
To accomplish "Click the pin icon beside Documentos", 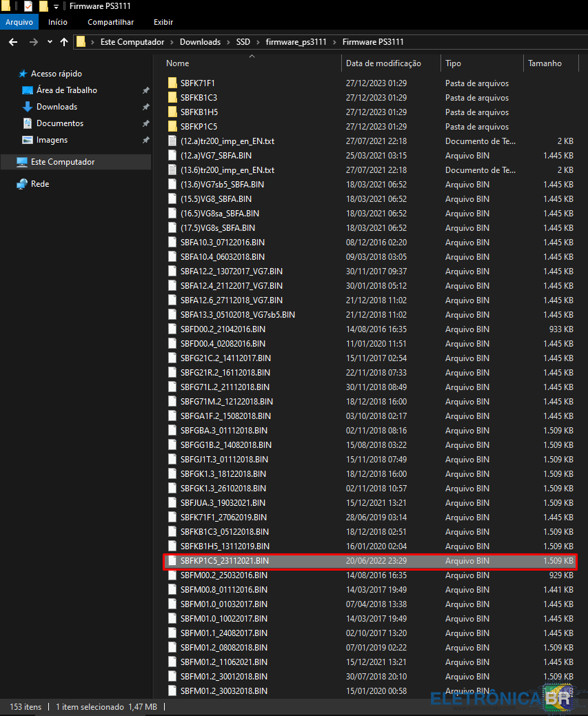I will tap(145, 123).
